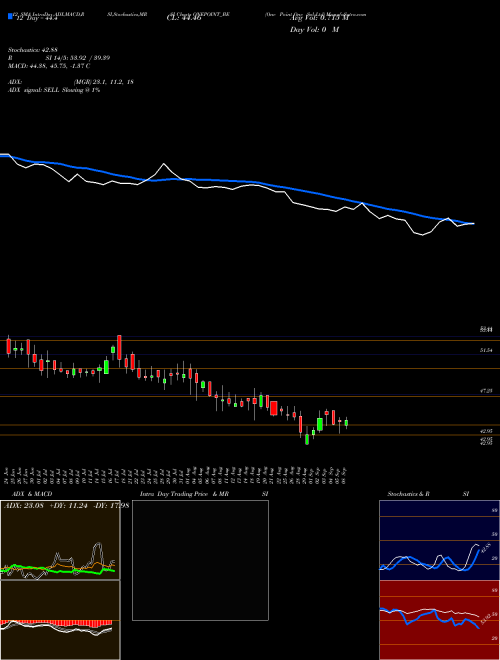Click the 'SI 14/3: 33.92 / 39.39' value
Screen dimensions: 500x660
coord(78,58)
